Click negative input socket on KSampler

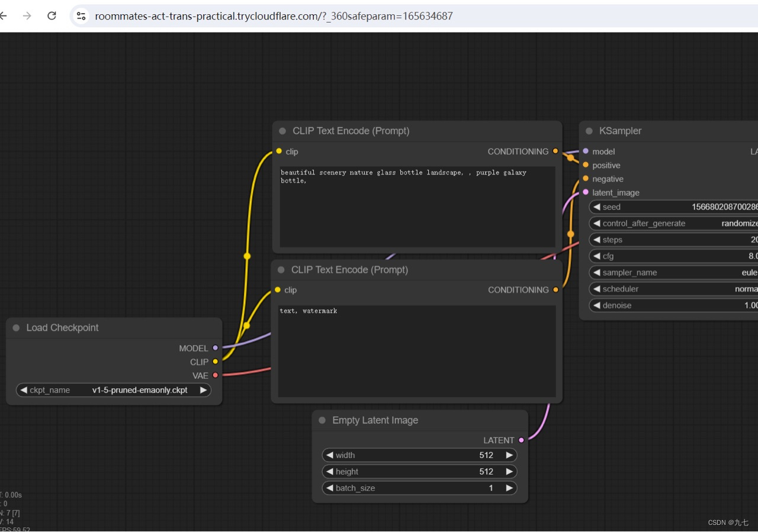[586, 179]
